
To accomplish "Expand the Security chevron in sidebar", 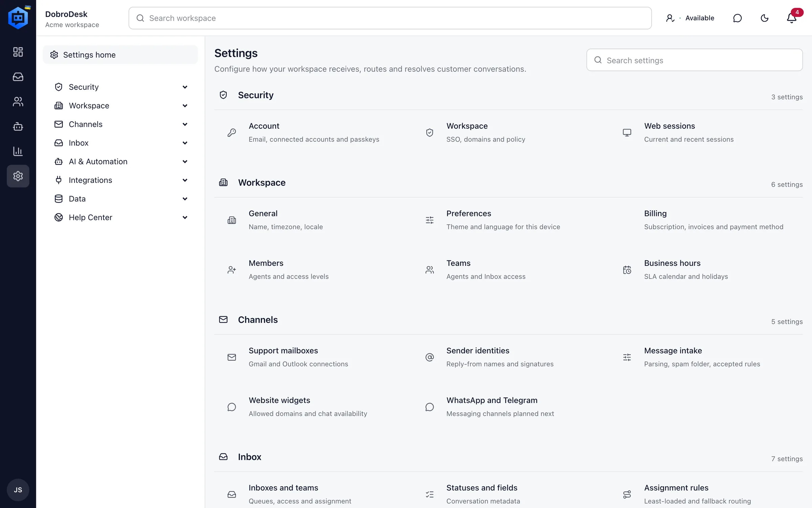I will [185, 87].
